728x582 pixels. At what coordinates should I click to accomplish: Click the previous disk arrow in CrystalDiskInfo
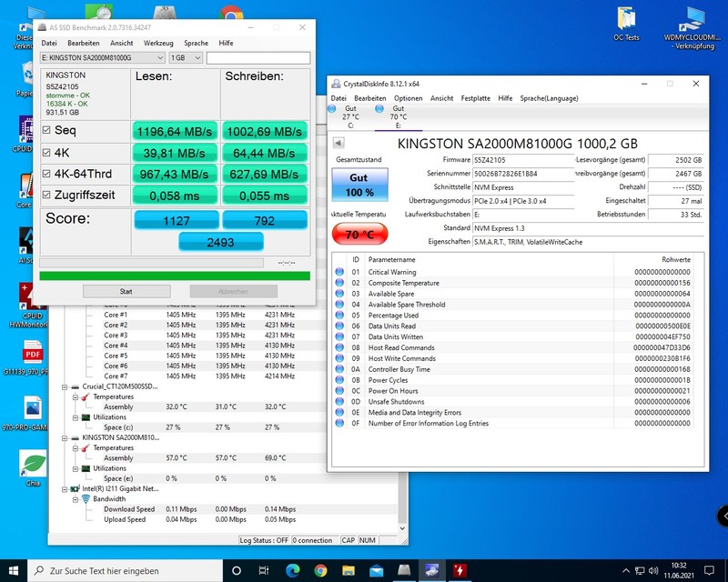tap(339, 143)
